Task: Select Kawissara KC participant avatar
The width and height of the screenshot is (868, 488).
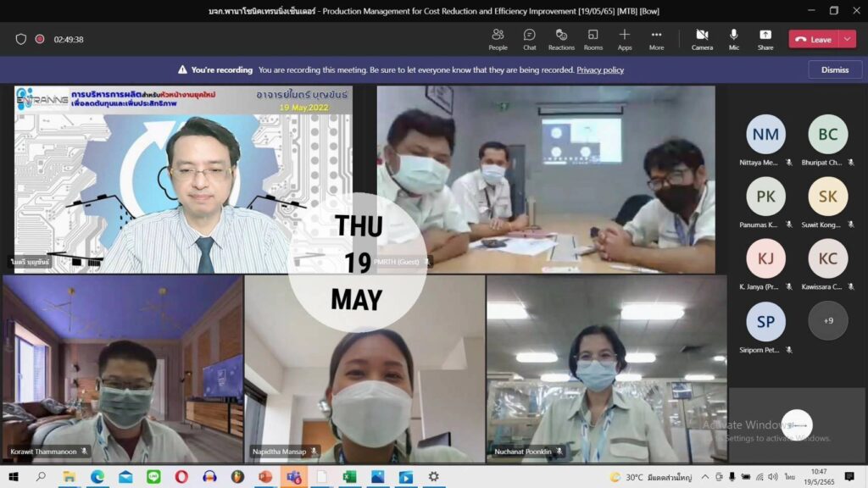Action: point(827,258)
